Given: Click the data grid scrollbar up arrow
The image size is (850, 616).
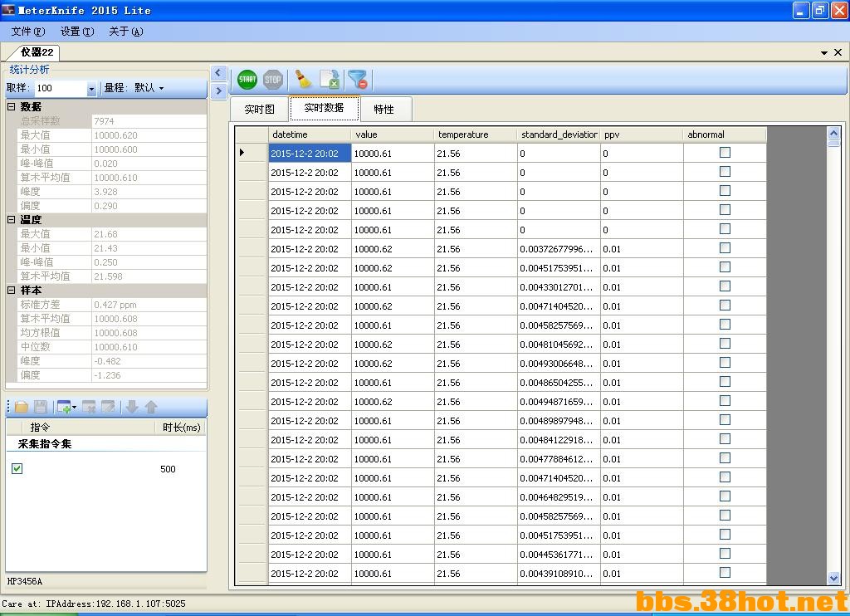Looking at the screenshot, I should (x=833, y=133).
